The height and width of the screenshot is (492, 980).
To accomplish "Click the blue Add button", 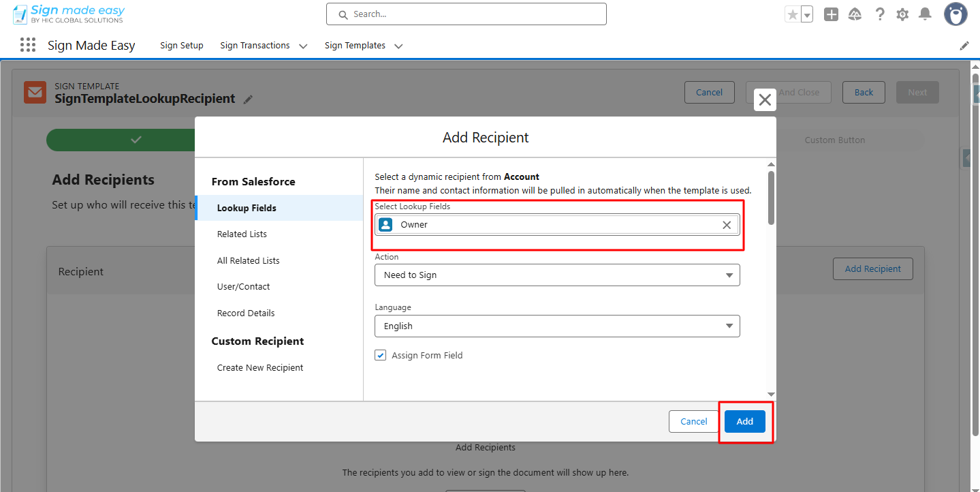I will pyautogui.click(x=744, y=422).
